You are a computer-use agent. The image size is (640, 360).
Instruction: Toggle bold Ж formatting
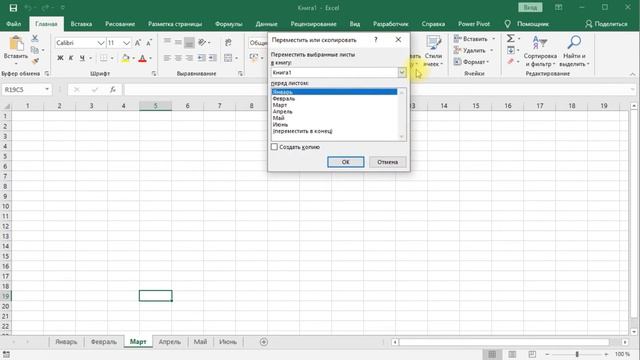(60, 58)
